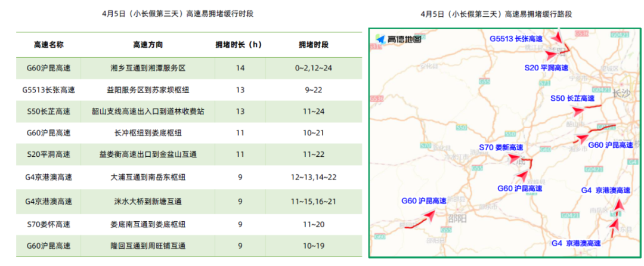Screen dimensions: 644x266
Task: Select the G5513长张高速 table cell
Action: tap(48, 90)
